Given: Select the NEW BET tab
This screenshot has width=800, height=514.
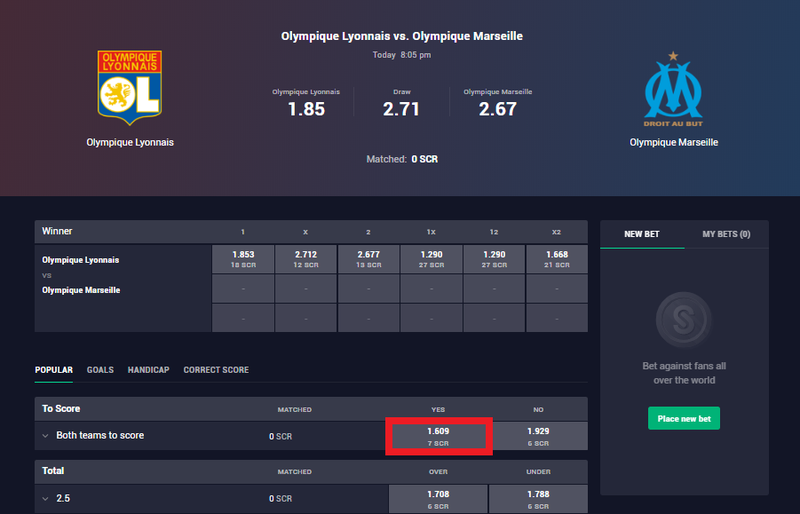Looking at the screenshot, I should (x=642, y=234).
